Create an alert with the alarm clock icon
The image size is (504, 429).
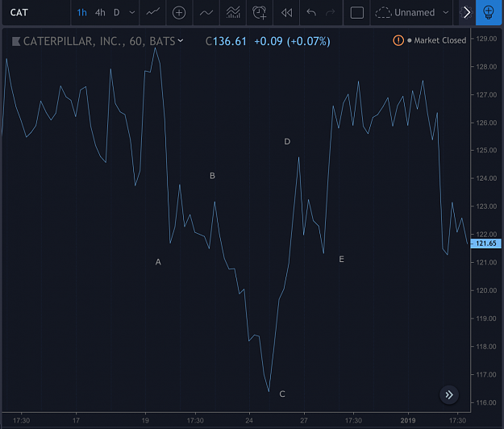tap(260, 13)
